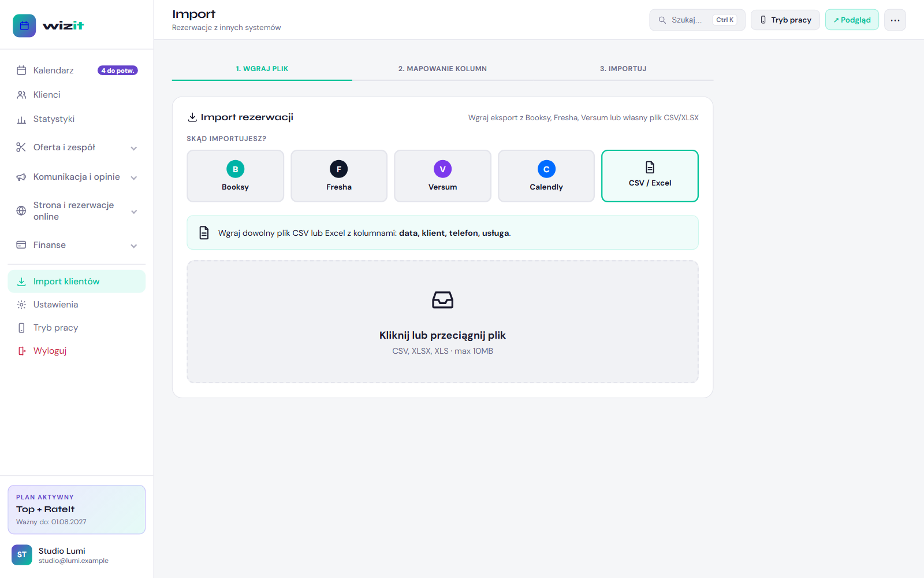Image resolution: width=924 pixels, height=578 pixels.
Task: Click the download icon next to Import rezerwacji
Action: click(192, 117)
